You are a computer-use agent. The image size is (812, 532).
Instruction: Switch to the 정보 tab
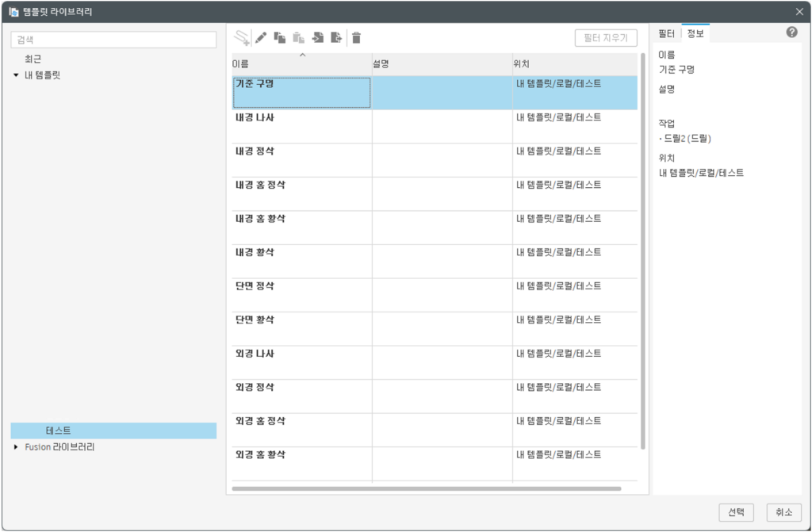(695, 33)
